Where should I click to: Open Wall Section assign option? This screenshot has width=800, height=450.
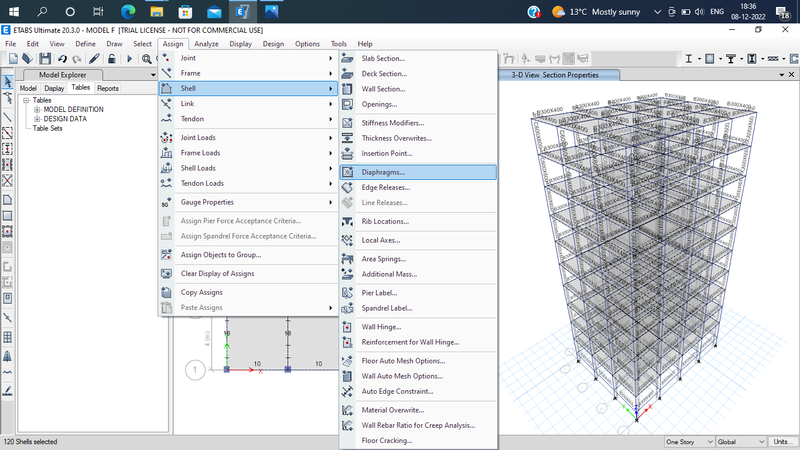(x=383, y=89)
